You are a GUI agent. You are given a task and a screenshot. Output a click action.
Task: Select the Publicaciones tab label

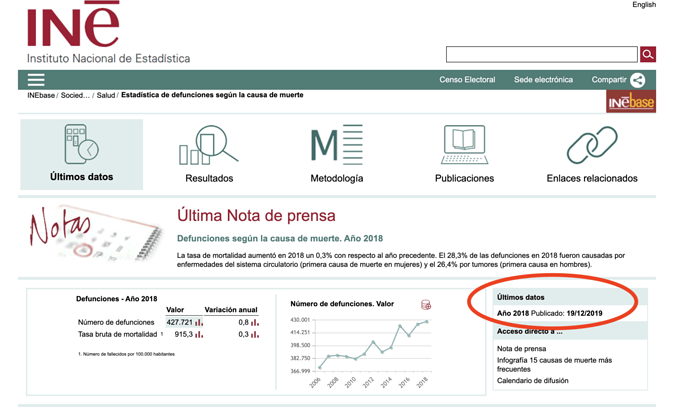(464, 178)
